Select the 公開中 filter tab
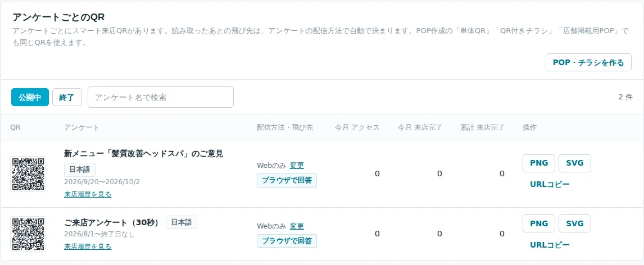Image resolution: width=644 pixels, height=265 pixels. point(30,97)
